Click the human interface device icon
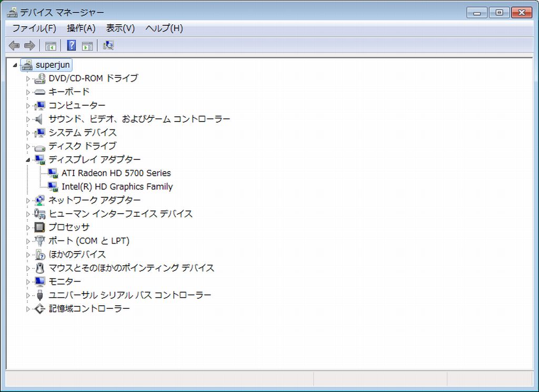 (40, 214)
